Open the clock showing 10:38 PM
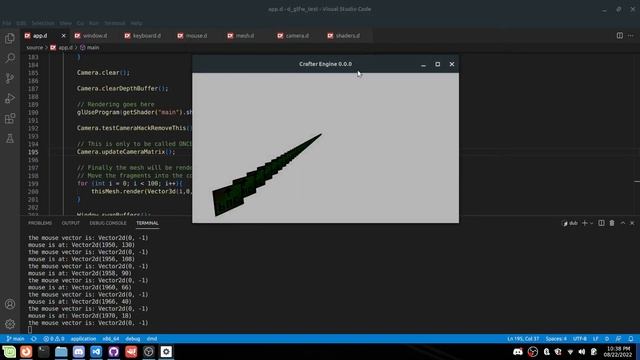The height and width of the screenshot is (360, 640). (618, 352)
